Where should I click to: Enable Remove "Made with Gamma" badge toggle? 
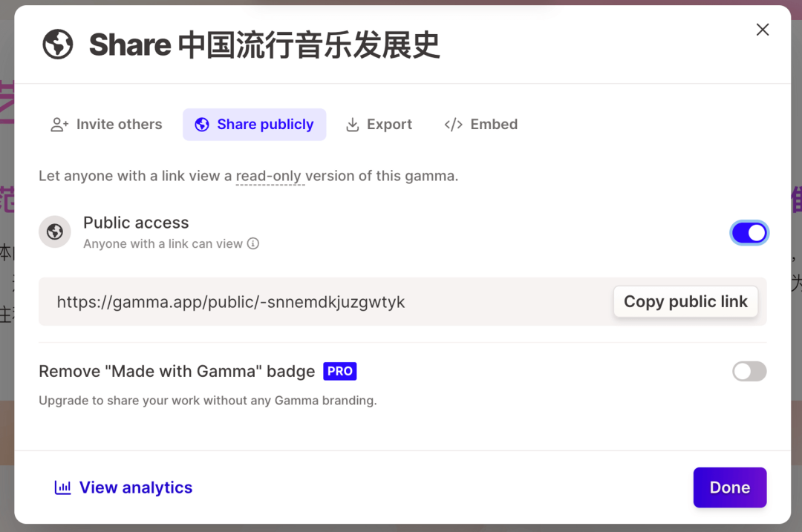(x=749, y=372)
